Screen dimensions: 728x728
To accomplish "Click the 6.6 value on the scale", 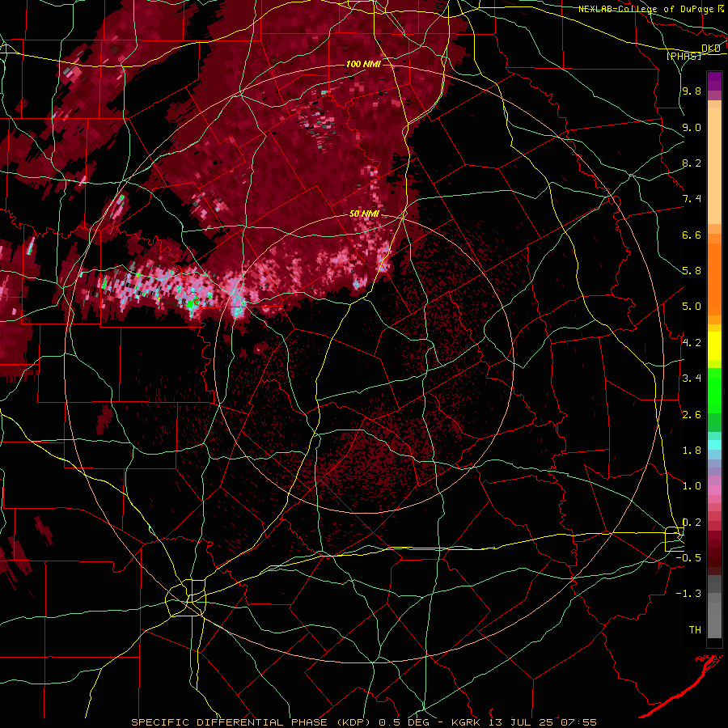I will click(x=692, y=235).
